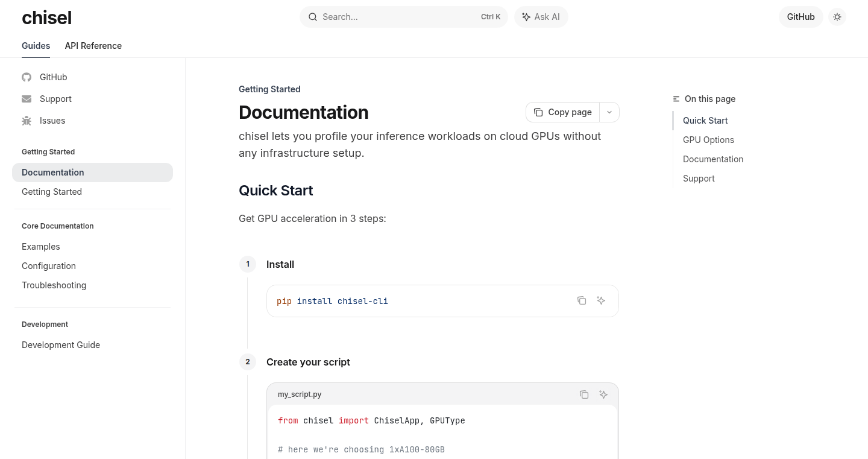Ask AI about my_script.py code block
Viewport: 868px width, 459px height.
(603, 394)
